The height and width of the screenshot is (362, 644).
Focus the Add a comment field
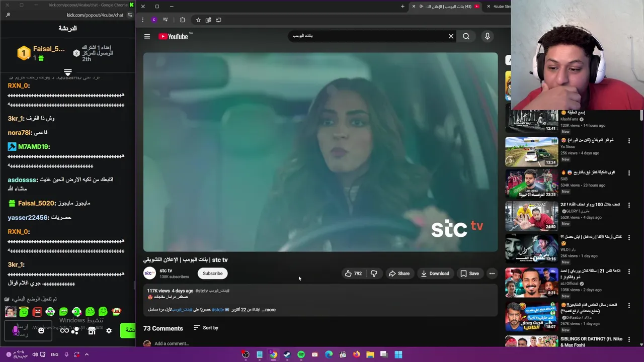tap(172, 344)
